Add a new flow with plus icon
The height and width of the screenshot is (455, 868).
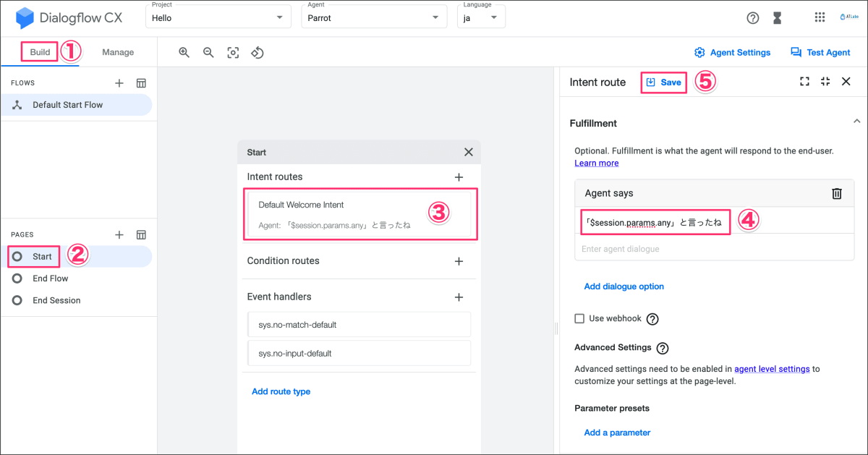tap(119, 83)
